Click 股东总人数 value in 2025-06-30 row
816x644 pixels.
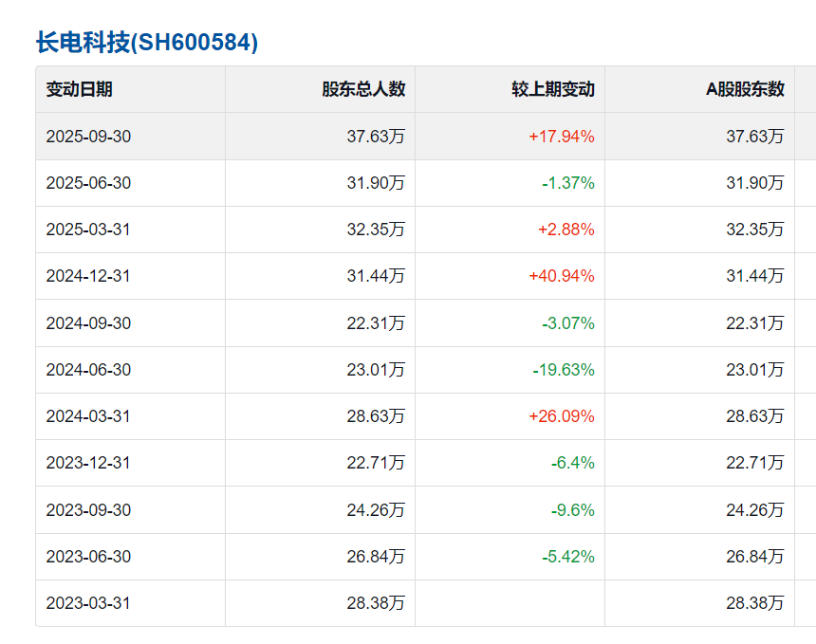(376, 183)
